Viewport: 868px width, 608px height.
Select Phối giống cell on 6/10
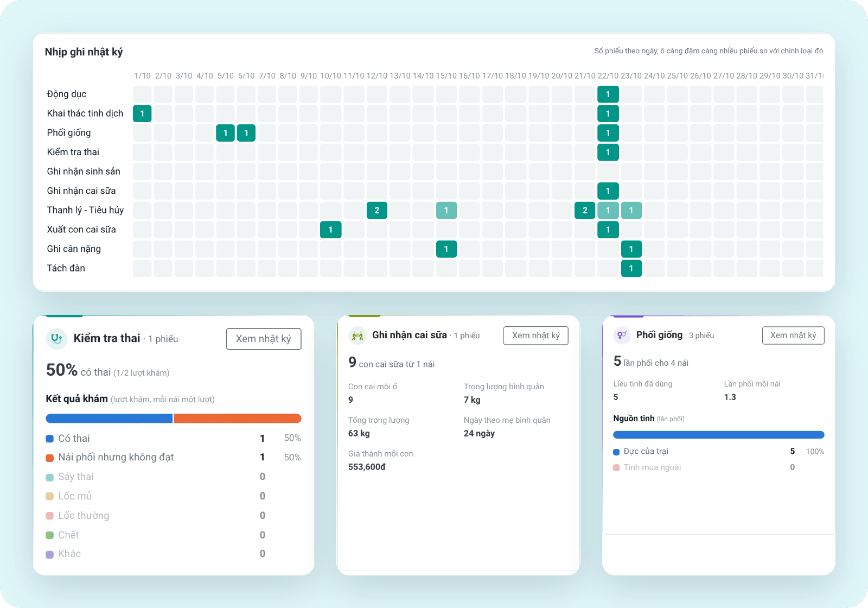pyautogui.click(x=246, y=133)
